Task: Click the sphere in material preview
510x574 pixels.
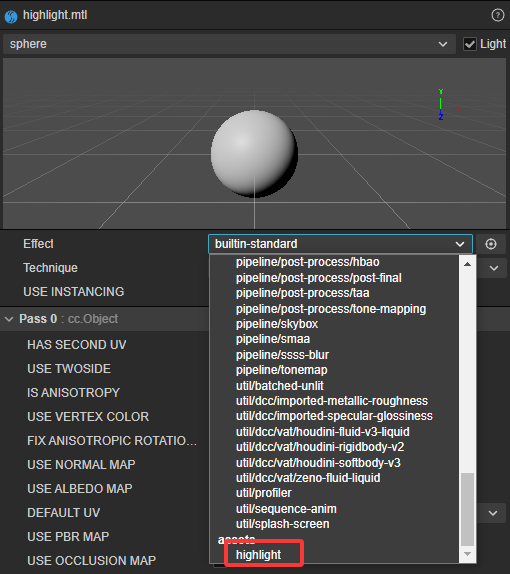Action: pyautogui.click(x=254, y=154)
